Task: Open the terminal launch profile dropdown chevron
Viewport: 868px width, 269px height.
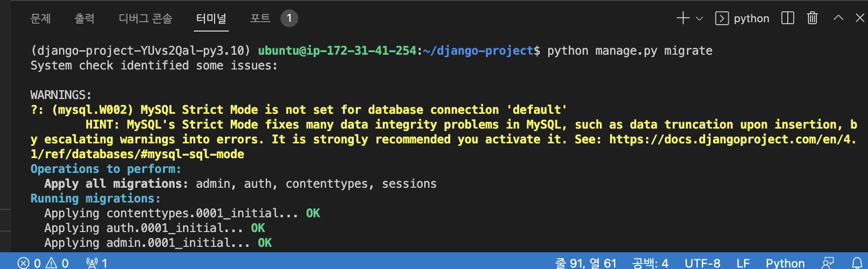Action: (x=699, y=19)
